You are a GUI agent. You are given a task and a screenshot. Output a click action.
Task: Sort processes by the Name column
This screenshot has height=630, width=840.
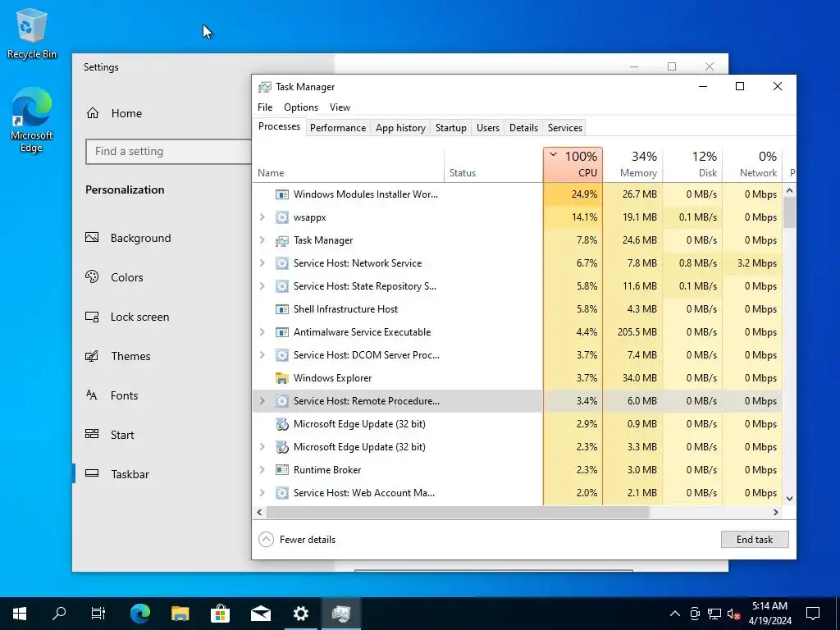(348, 164)
